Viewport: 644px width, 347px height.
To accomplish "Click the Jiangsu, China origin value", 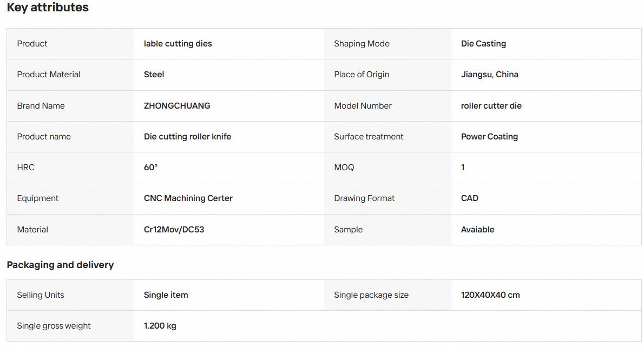I will [x=490, y=74].
